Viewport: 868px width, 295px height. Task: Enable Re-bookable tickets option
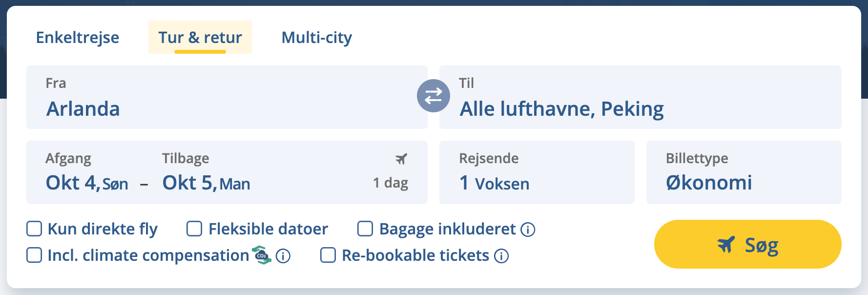click(328, 255)
